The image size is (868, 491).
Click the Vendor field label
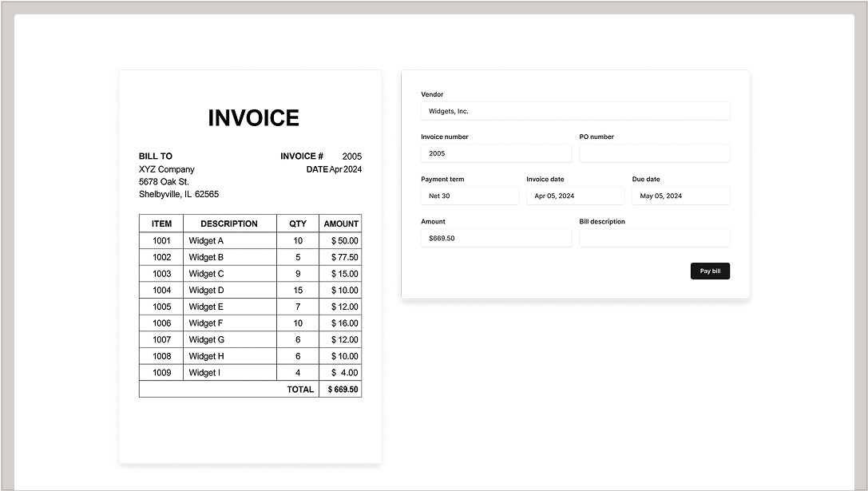432,94
